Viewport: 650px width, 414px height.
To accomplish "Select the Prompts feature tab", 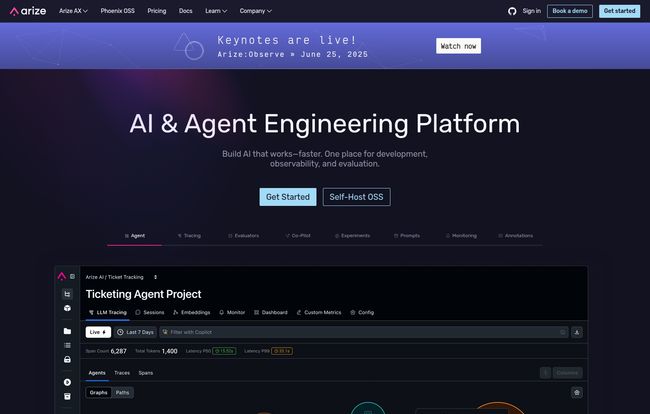I will (407, 236).
